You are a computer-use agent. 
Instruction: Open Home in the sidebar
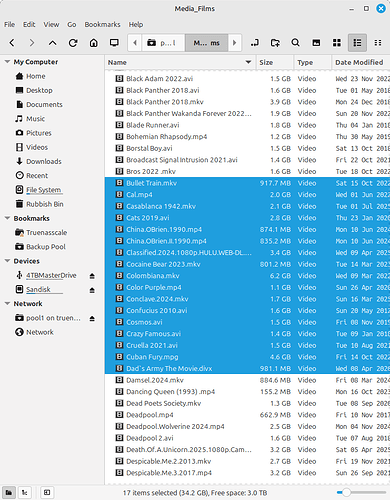[x=36, y=76]
